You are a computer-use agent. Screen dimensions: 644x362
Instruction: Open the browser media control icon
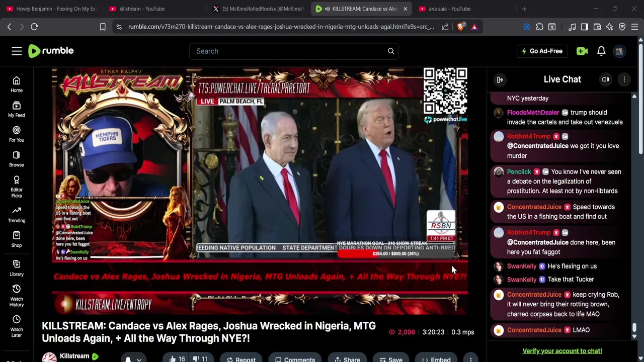(x=572, y=27)
